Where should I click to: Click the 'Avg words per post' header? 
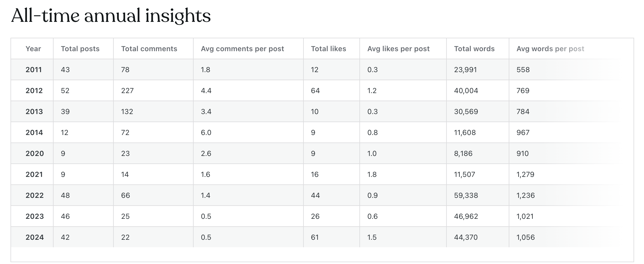pos(550,49)
